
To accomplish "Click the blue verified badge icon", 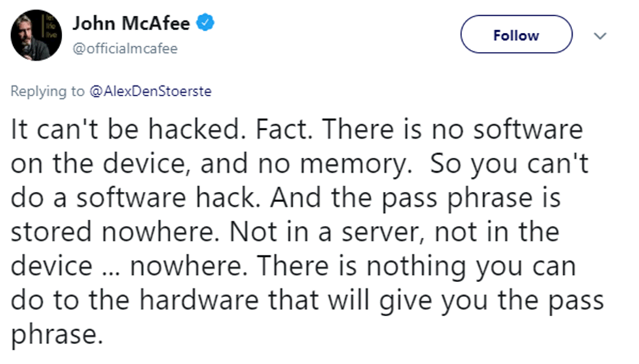I will pyautogui.click(x=206, y=23).
